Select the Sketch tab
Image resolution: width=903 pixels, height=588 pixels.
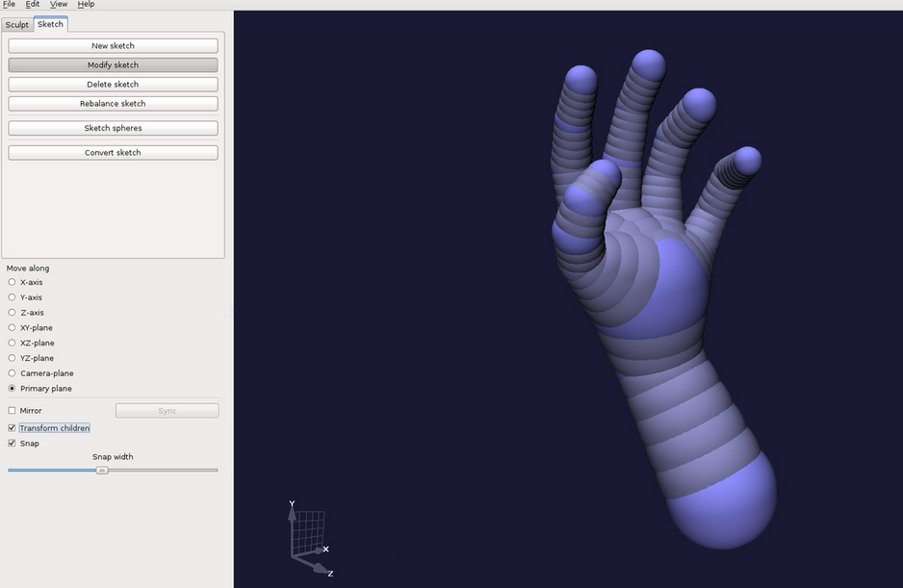click(51, 24)
